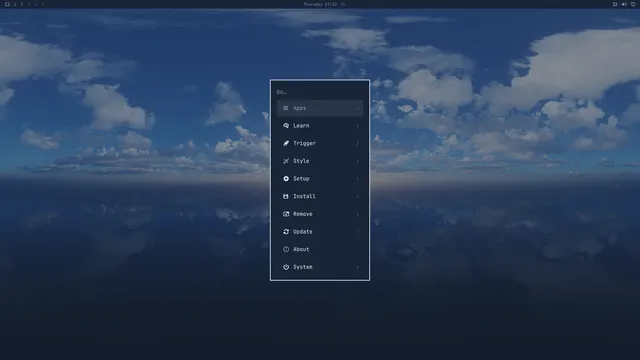Screen dimensions: 640x360
Task: Click the About info icon
Action: [286, 249]
